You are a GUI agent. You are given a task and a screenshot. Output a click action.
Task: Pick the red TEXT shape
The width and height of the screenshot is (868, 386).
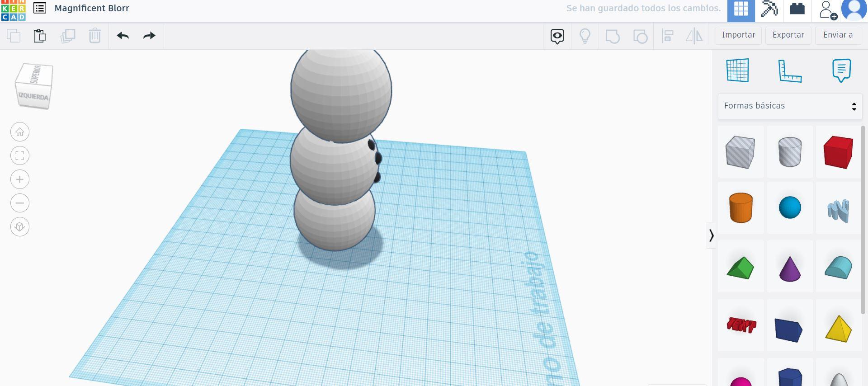click(x=741, y=325)
